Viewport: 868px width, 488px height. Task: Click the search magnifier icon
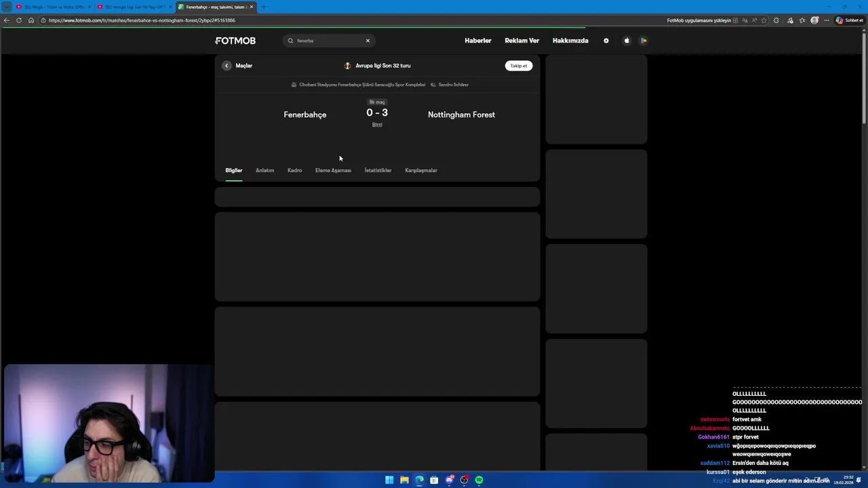click(x=290, y=41)
